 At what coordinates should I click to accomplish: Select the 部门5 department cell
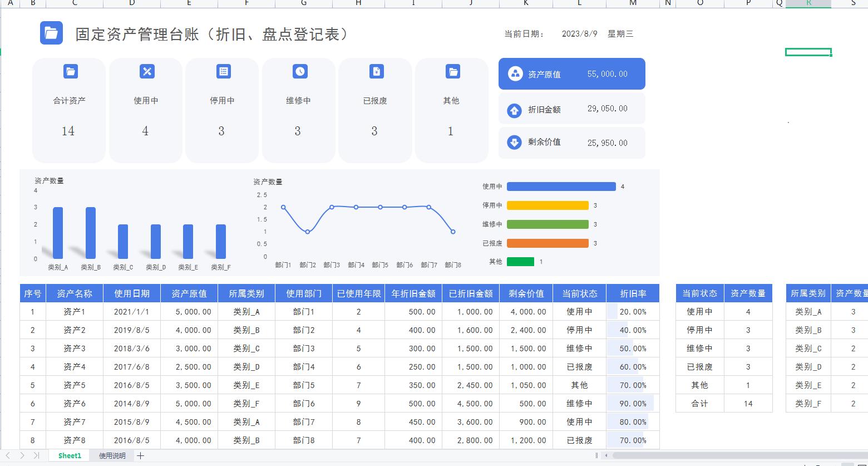click(x=304, y=385)
